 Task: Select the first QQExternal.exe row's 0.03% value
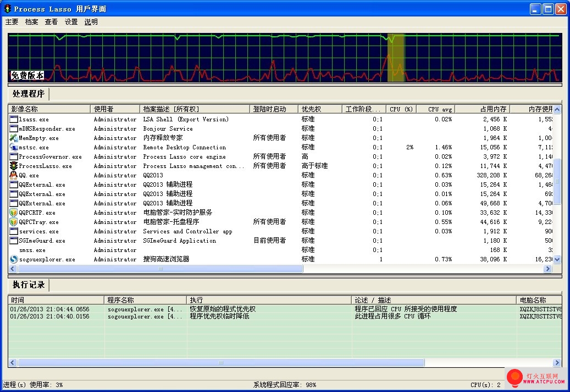pyautogui.click(x=443, y=185)
